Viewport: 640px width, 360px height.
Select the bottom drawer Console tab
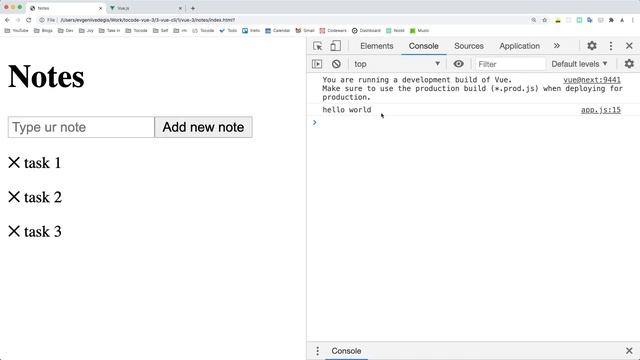click(346, 351)
